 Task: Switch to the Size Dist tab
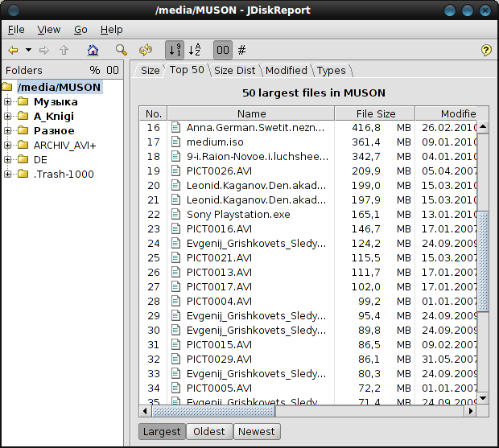[x=234, y=70]
